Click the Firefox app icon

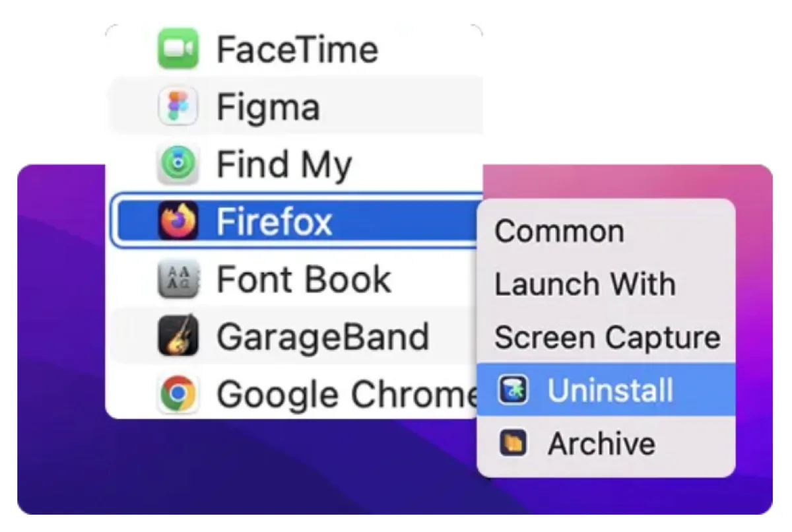[178, 222]
